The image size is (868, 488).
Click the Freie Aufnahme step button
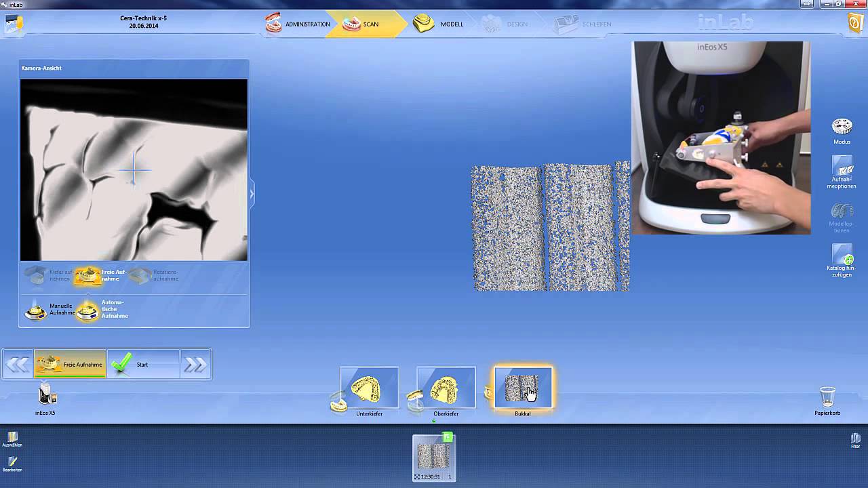[71, 365]
